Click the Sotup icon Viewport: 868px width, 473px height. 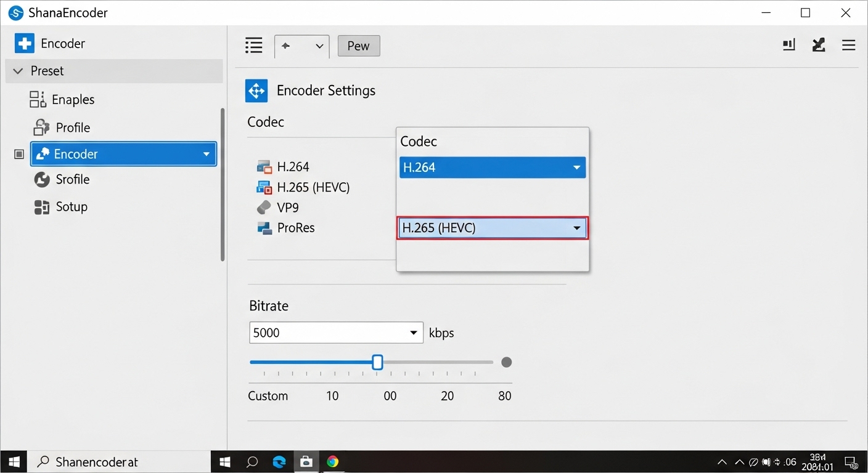41,207
